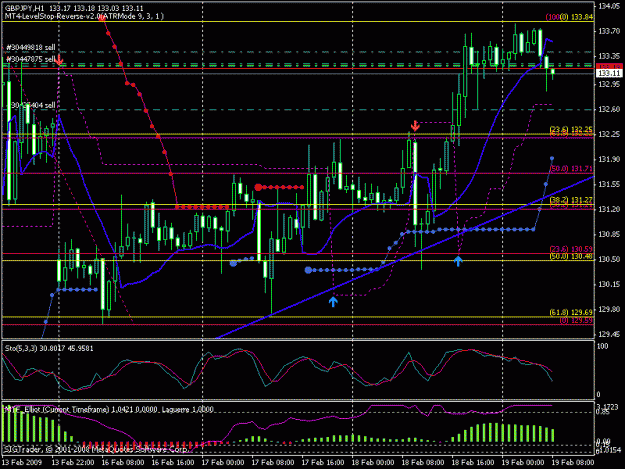Click the red down arrow above 18 Feb 08:00 candle
Screen dimensions: 625x469
click(x=415, y=126)
